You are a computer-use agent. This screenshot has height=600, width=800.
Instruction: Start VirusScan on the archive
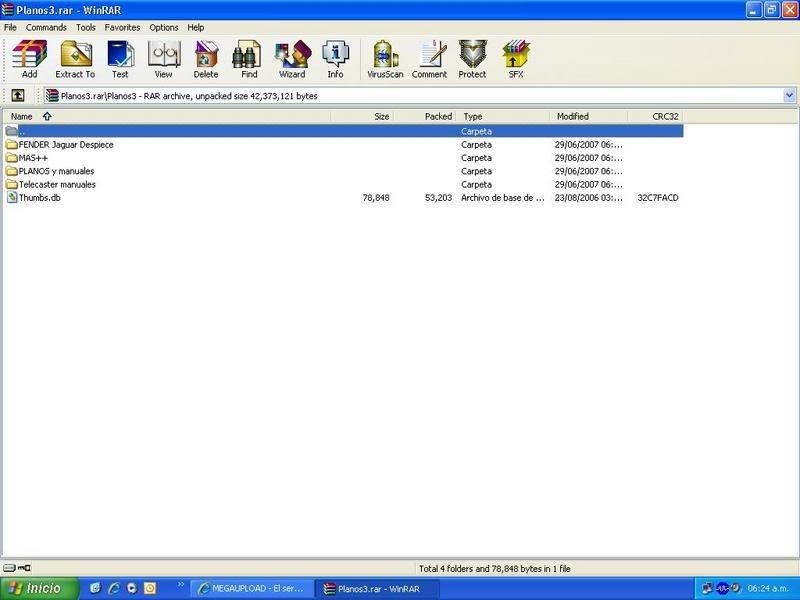pyautogui.click(x=385, y=59)
